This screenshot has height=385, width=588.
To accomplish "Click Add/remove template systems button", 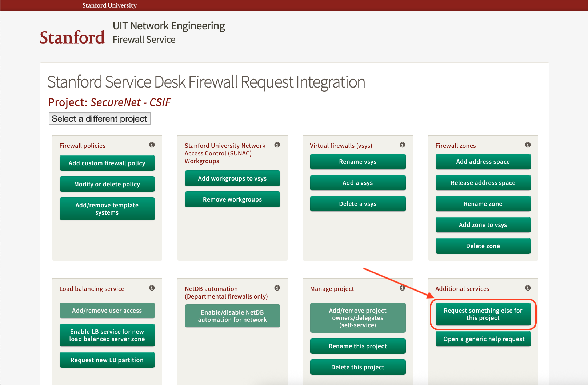I will tap(107, 209).
